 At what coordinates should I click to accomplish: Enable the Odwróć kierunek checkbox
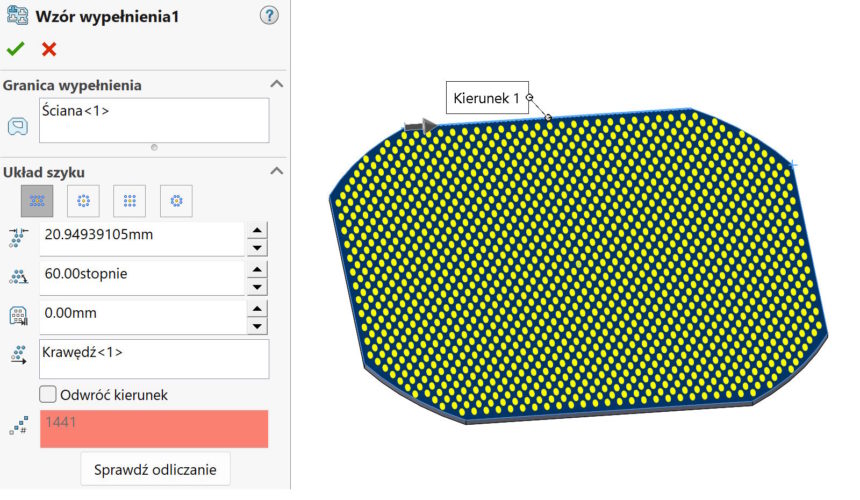tap(47, 395)
